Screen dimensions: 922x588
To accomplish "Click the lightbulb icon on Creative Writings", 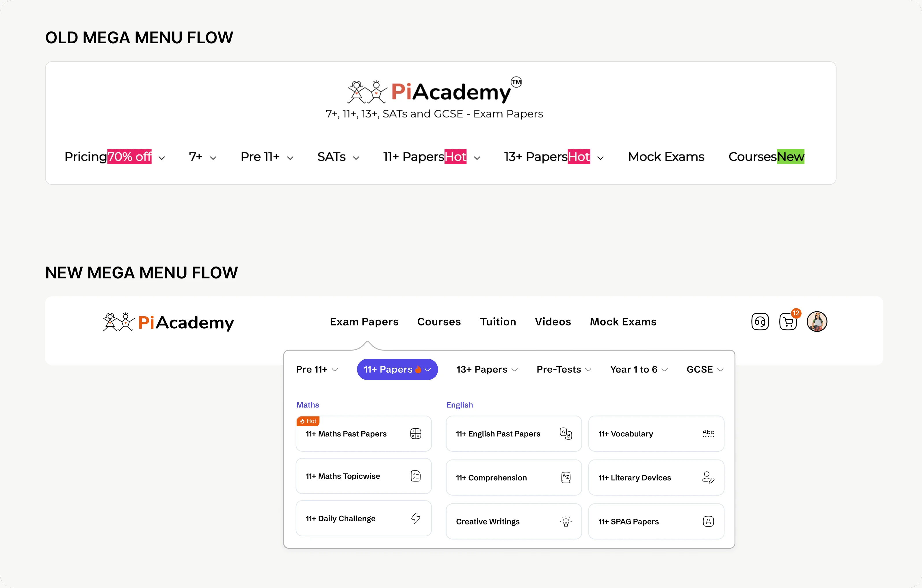I will click(x=566, y=521).
